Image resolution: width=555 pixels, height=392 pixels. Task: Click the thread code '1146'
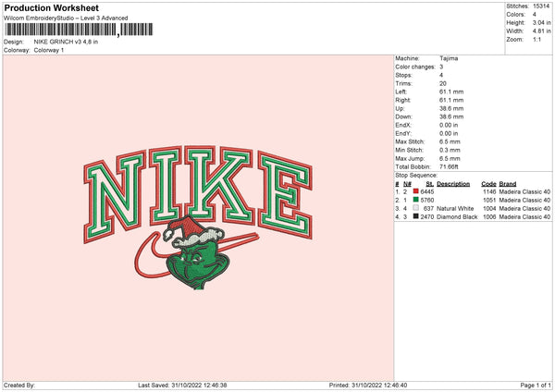point(489,191)
